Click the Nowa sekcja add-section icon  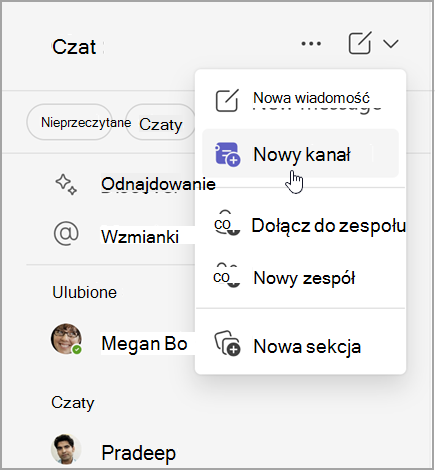[227, 343]
